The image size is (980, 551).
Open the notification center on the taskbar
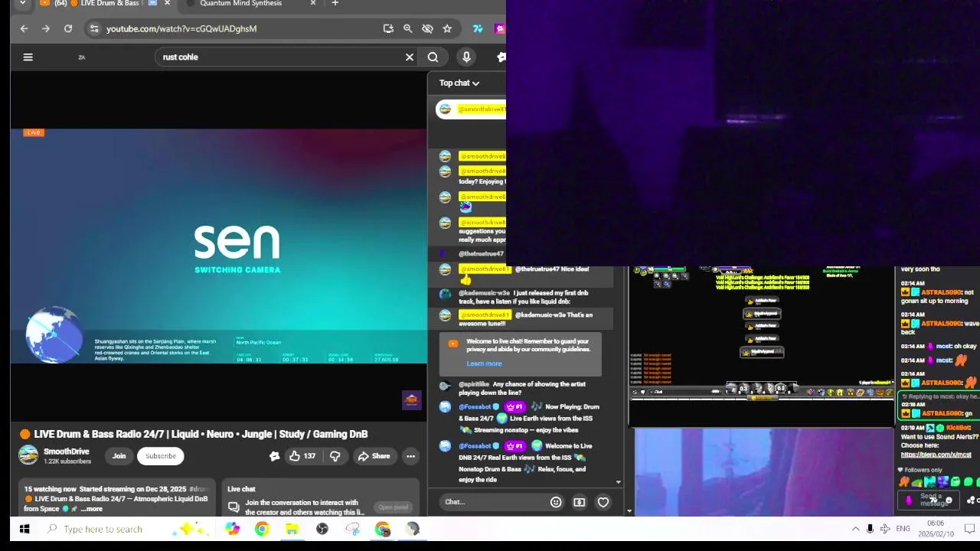click(969, 529)
